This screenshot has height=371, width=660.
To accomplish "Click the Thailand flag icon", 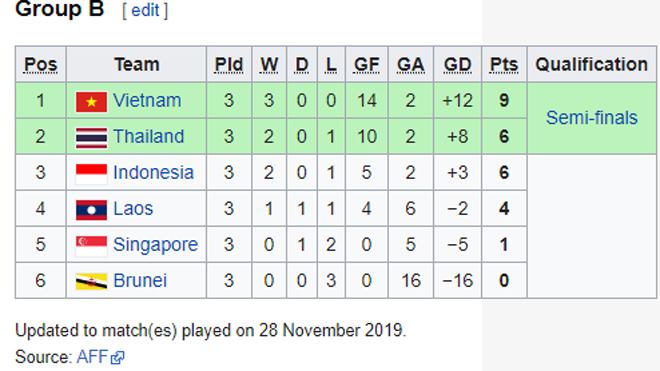I will 91,138.
